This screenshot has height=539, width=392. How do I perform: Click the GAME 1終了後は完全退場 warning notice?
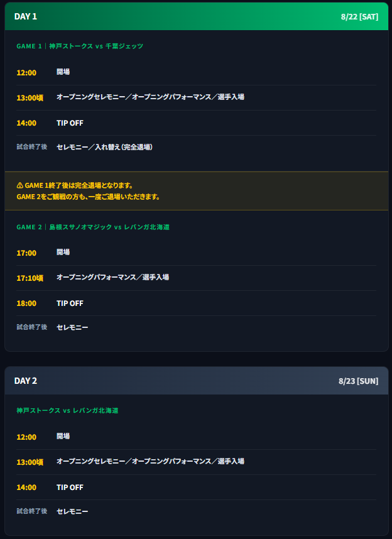click(x=197, y=191)
